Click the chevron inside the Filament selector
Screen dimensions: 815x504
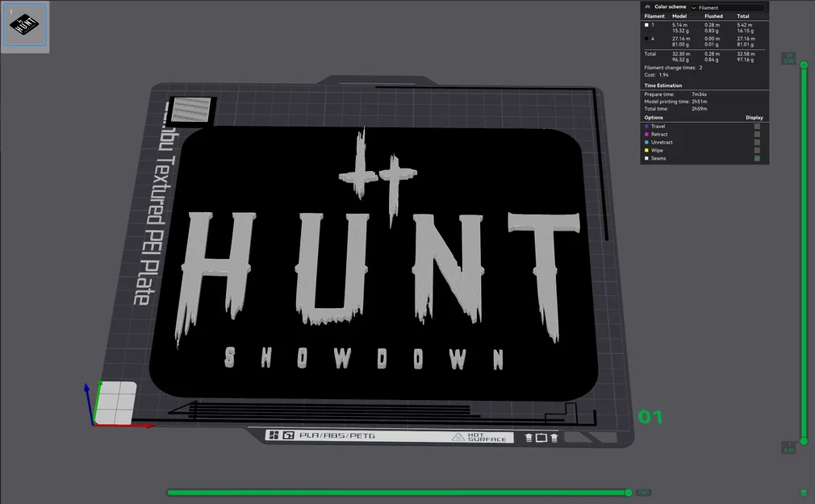click(x=695, y=7)
